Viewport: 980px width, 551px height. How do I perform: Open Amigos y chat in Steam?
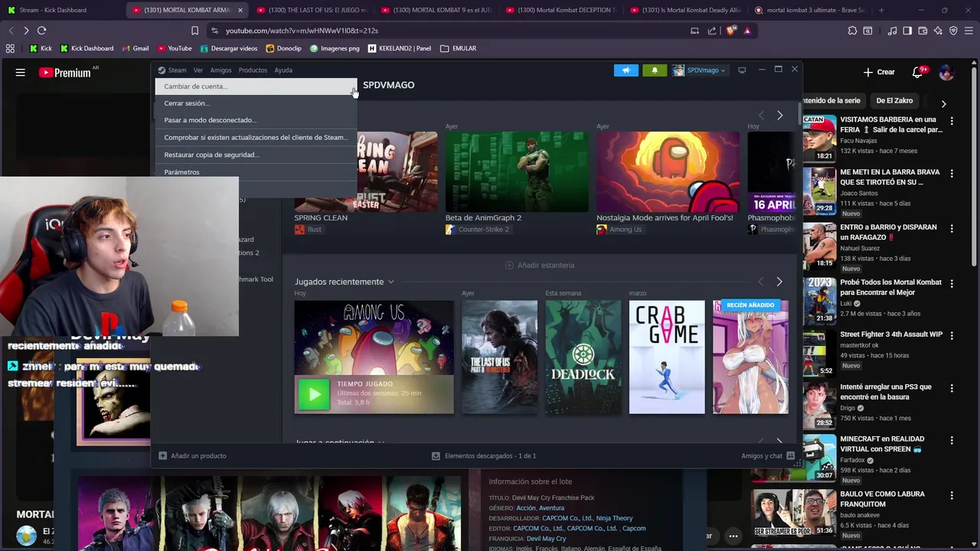click(768, 456)
